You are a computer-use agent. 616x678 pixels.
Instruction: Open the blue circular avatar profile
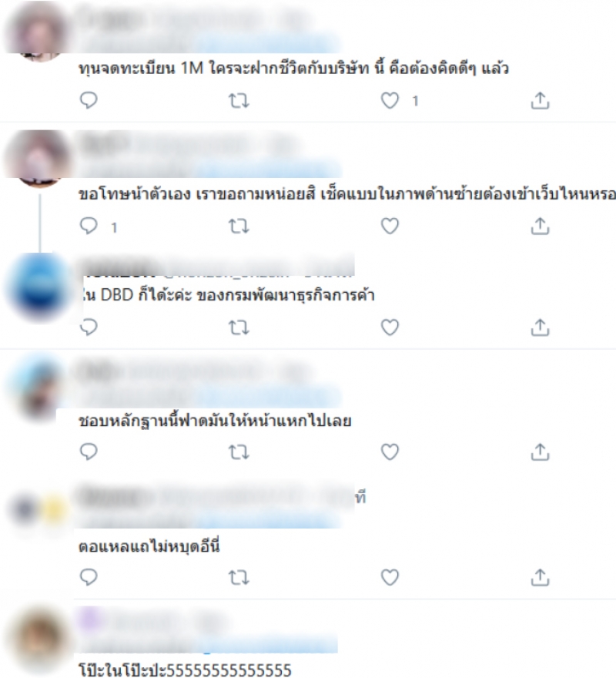(x=39, y=287)
